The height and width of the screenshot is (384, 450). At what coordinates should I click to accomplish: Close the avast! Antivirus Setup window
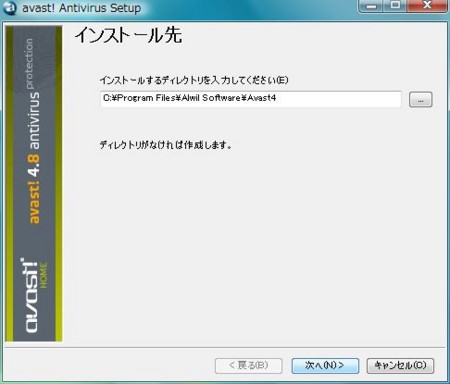tap(427, 6)
